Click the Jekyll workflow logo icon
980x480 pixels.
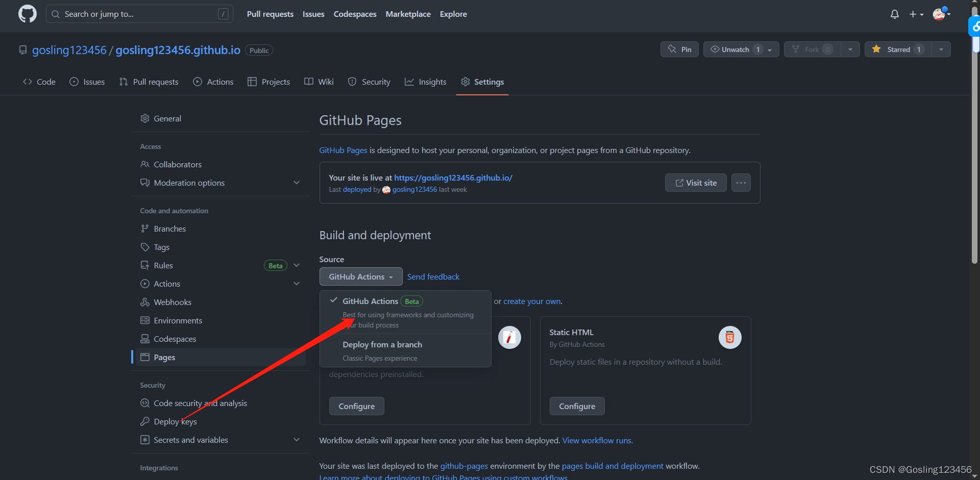click(509, 337)
